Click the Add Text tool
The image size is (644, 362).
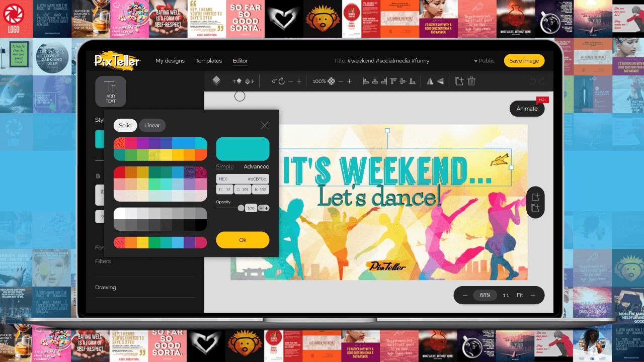click(111, 92)
